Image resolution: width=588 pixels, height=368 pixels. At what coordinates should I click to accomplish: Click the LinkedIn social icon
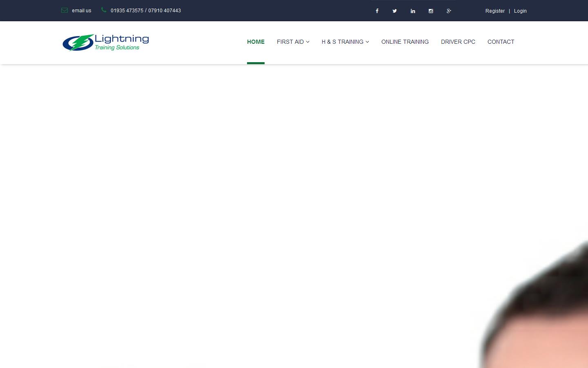(x=413, y=11)
